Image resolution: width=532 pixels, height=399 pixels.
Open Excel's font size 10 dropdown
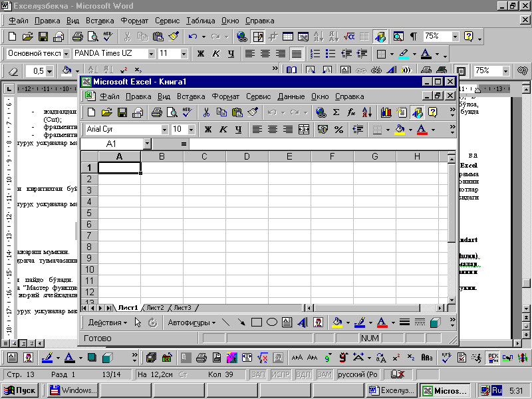click(x=192, y=129)
